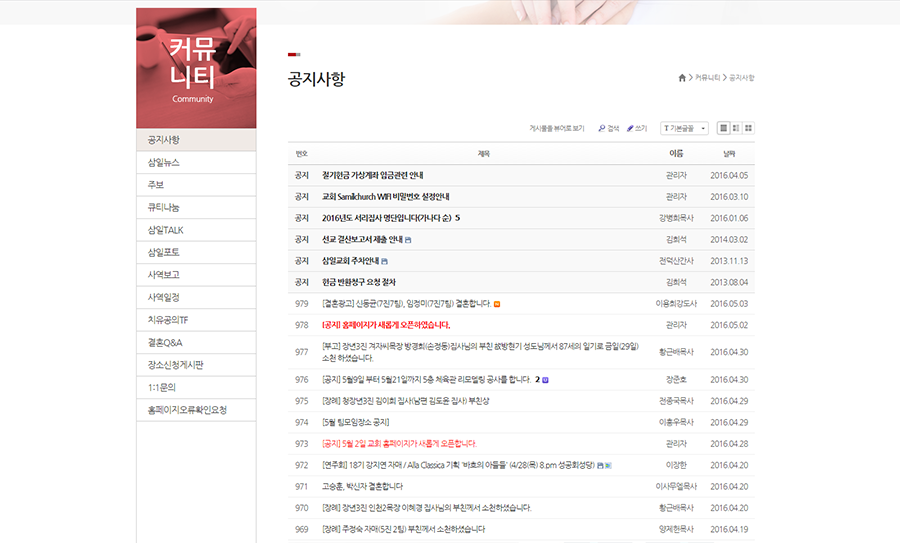Click the 쓰기 write link with pencil
Screen dimensions: 900x543
(x=637, y=128)
